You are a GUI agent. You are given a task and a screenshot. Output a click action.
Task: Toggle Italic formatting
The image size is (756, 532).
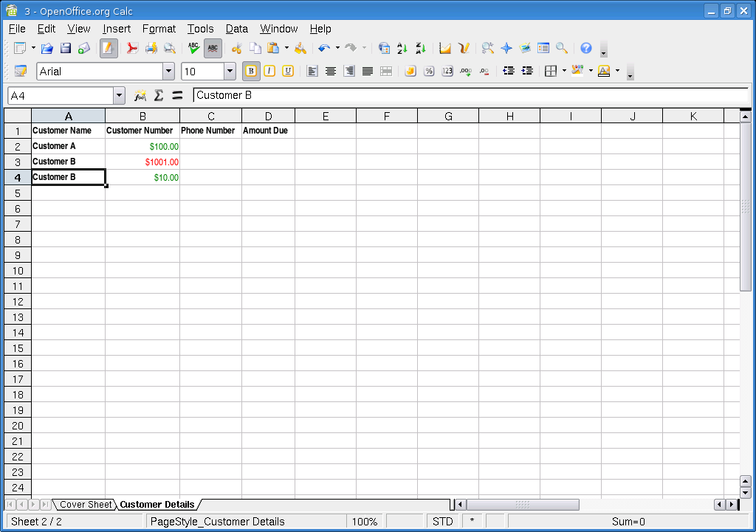pos(269,72)
